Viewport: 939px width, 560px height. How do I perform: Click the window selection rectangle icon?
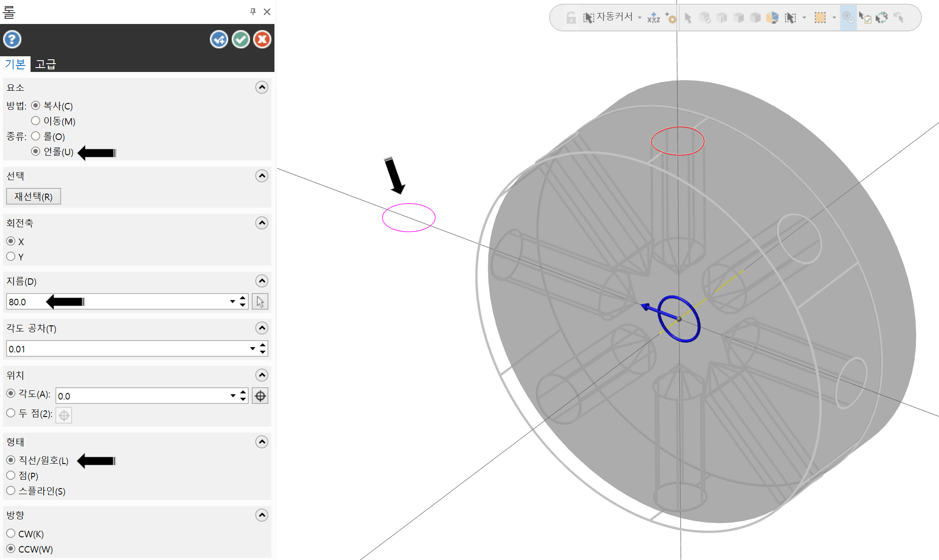[x=820, y=18]
